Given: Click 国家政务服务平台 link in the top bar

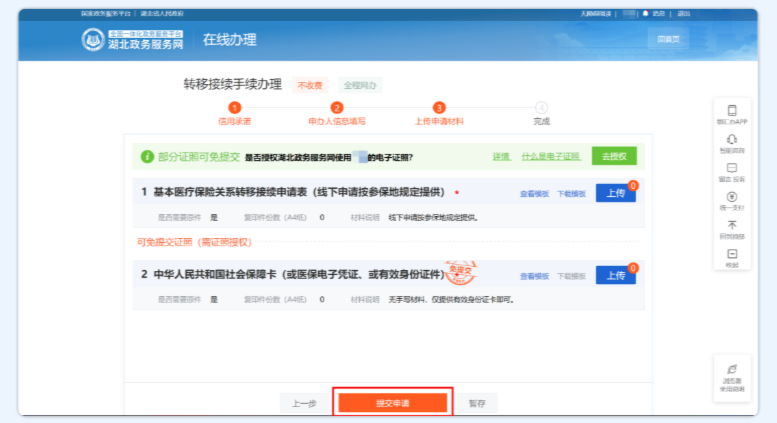Looking at the screenshot, I should 106,13.
